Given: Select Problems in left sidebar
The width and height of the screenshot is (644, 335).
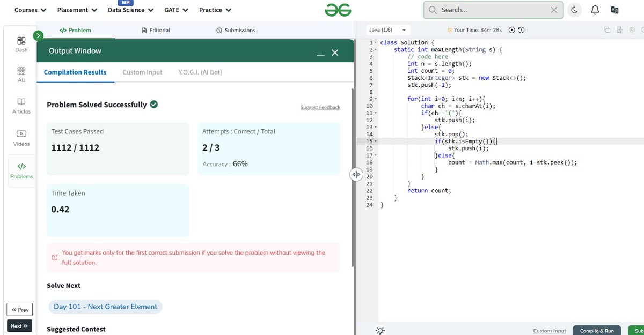Looking at the screenshot, I should (x=21, y=171).
